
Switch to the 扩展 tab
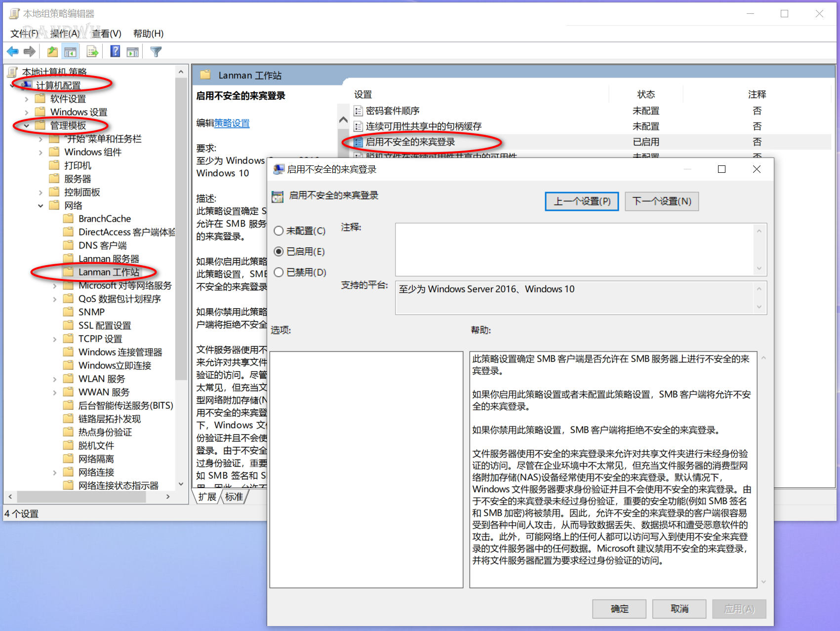[x=207, y=497]
